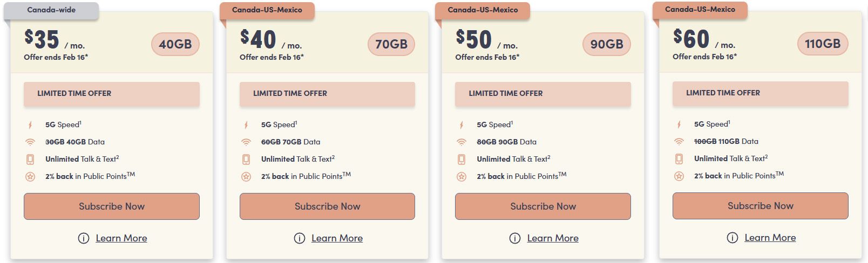Click the phone icon on the $50 plan

click(x=462, y=160)
